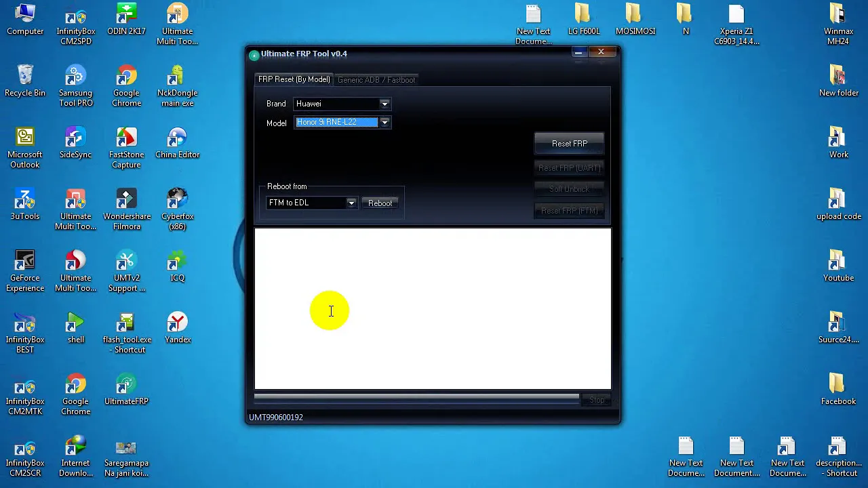The height and width of the screenshot is (488, 868).
Task: Click Reset FRP (FTM) button
Action: click(x=570, y=211)
